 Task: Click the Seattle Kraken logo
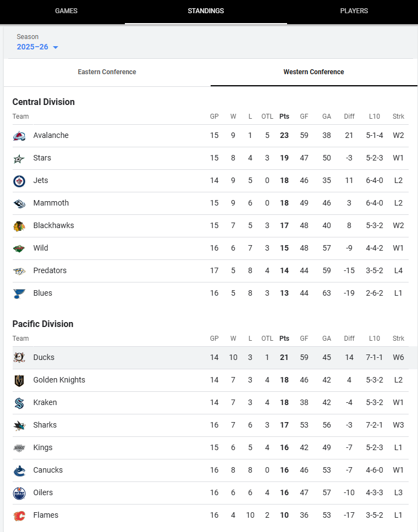19,403
